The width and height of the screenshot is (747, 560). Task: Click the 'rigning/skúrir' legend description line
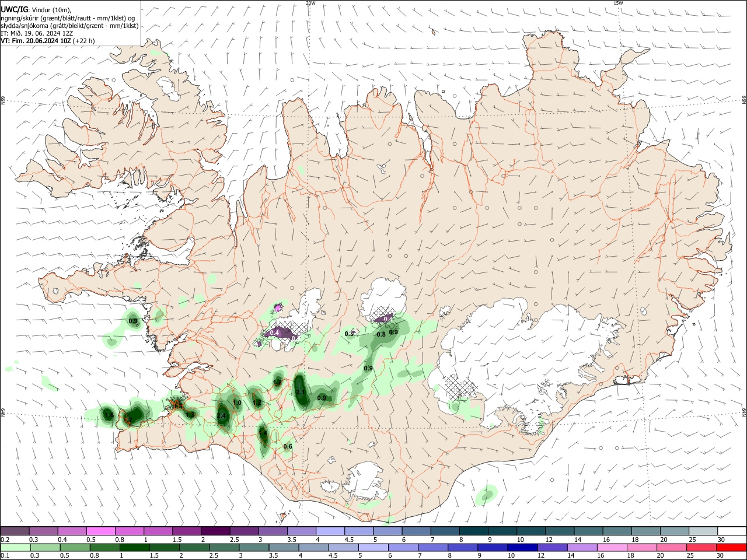68,18
